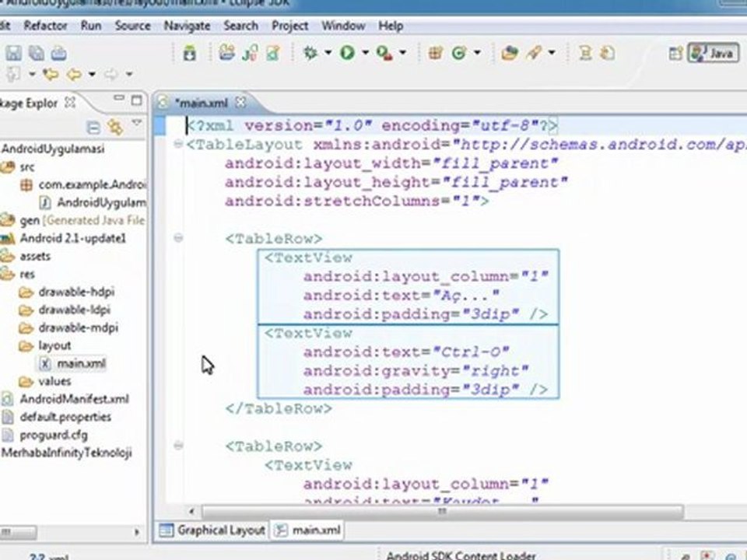Collapse the second TableRow fold marker
747x560 pixels.
pos(178,445)
